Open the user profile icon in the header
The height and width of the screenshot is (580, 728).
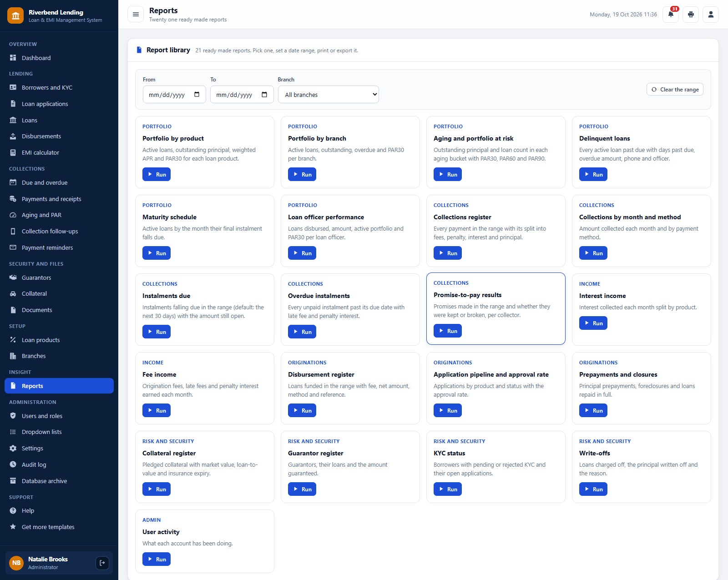(711, 15)
